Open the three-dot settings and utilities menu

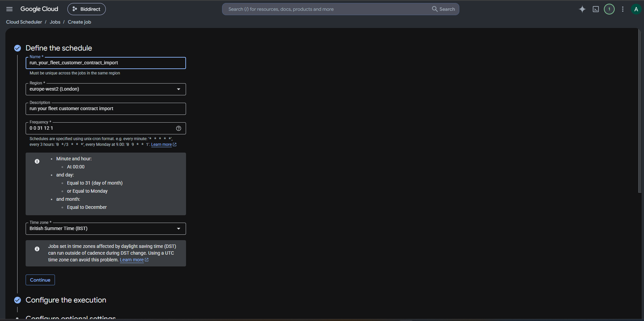(623, 9)
